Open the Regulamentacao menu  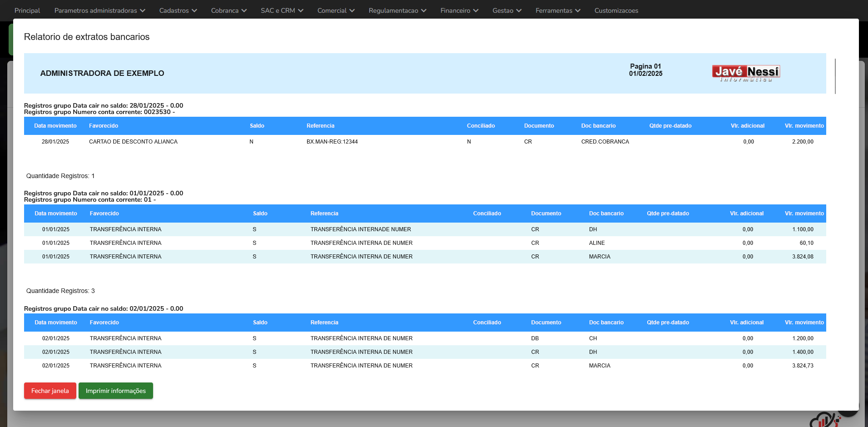pyautogui.click(x=397, y=10)
